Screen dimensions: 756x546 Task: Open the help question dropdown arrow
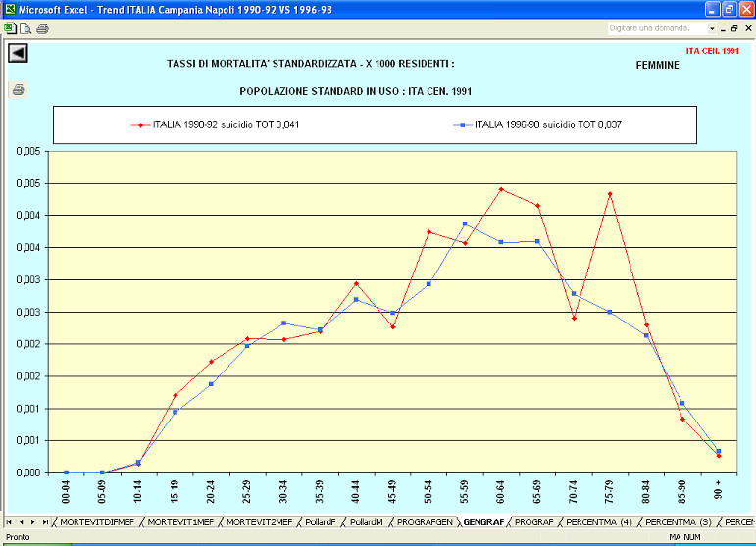[x=712, y=28]
